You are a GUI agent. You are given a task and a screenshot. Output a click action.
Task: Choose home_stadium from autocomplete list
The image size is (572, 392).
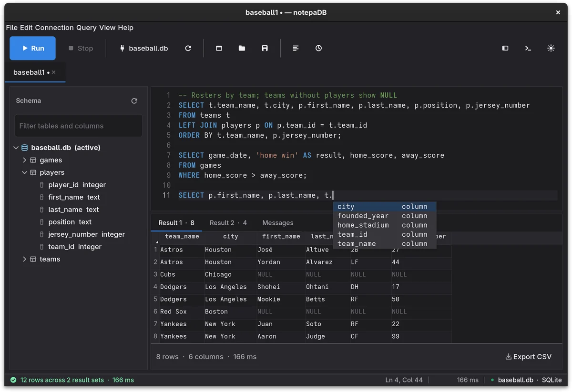(x=384, y=225)
